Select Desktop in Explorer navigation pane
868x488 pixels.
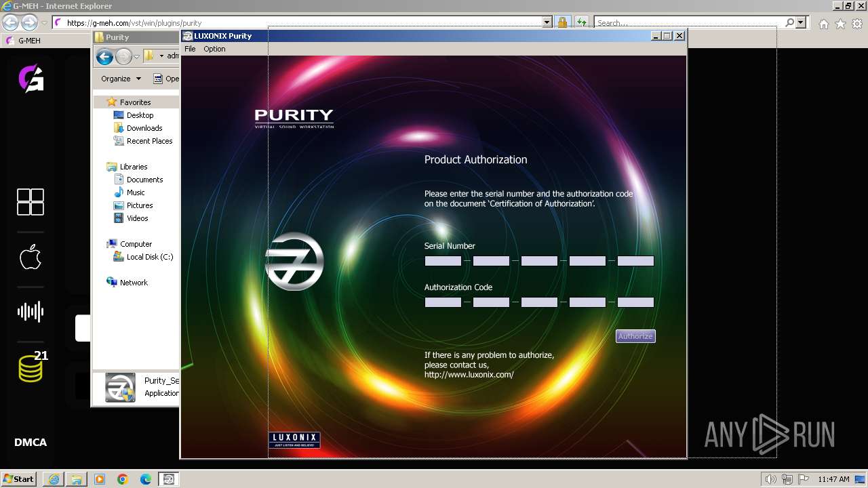click(x=140, y=115)
